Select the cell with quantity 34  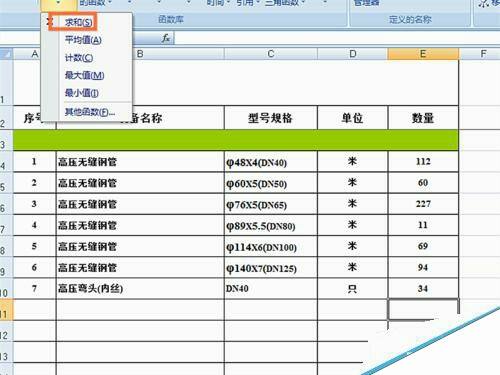[x=423, y=289]
